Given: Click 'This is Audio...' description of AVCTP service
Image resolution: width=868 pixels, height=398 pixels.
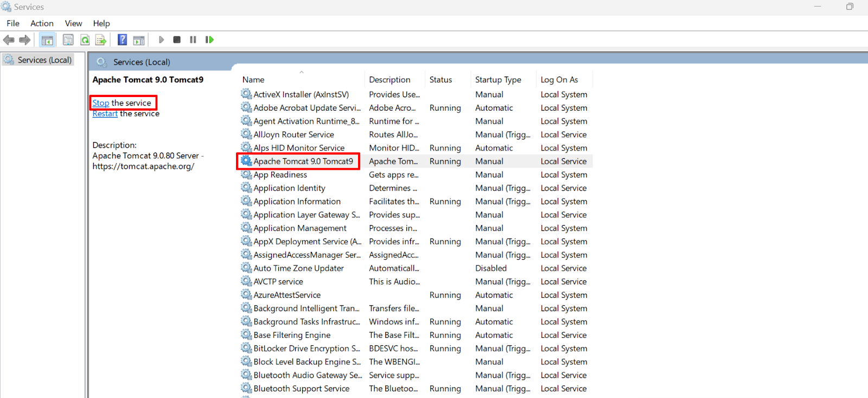Looking at the screenshot, I should [394, 281].
